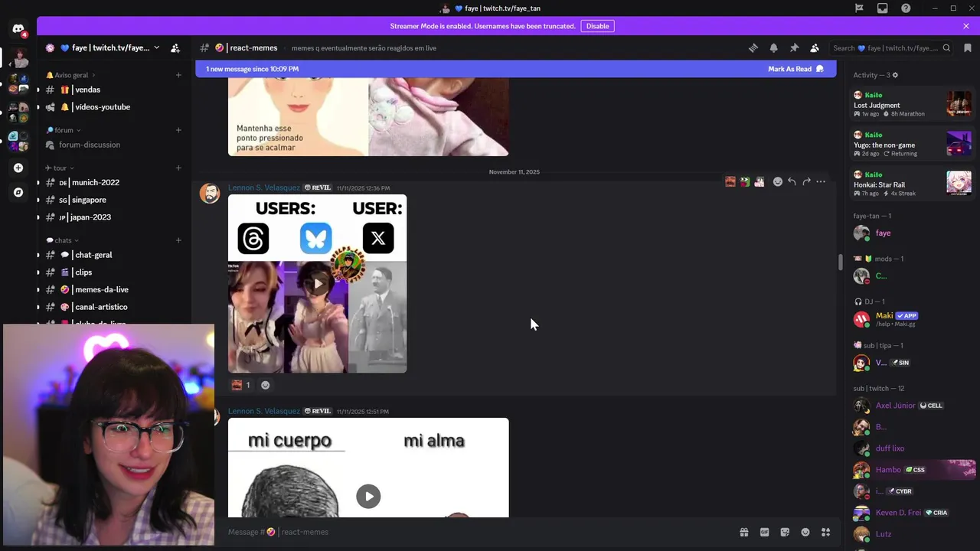
Task: Select Maki APP bot in member list
Action: 913,319
